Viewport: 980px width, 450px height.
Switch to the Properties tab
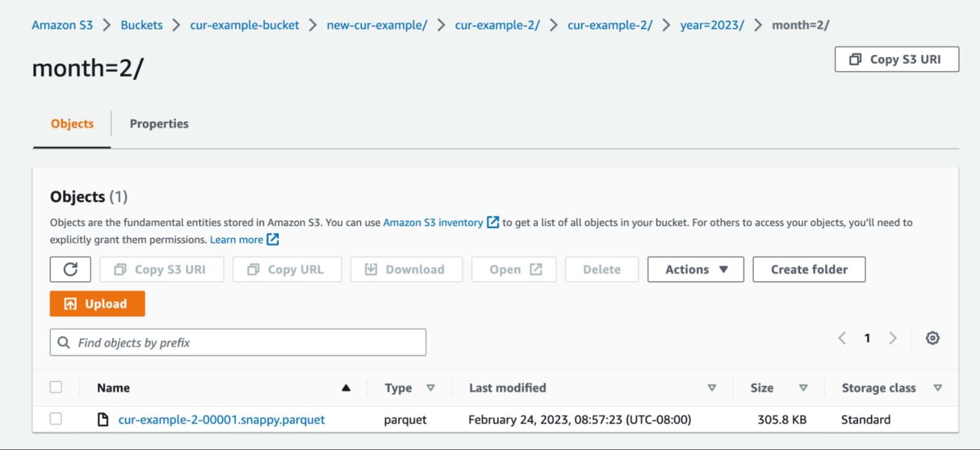[x=158, y=123]
